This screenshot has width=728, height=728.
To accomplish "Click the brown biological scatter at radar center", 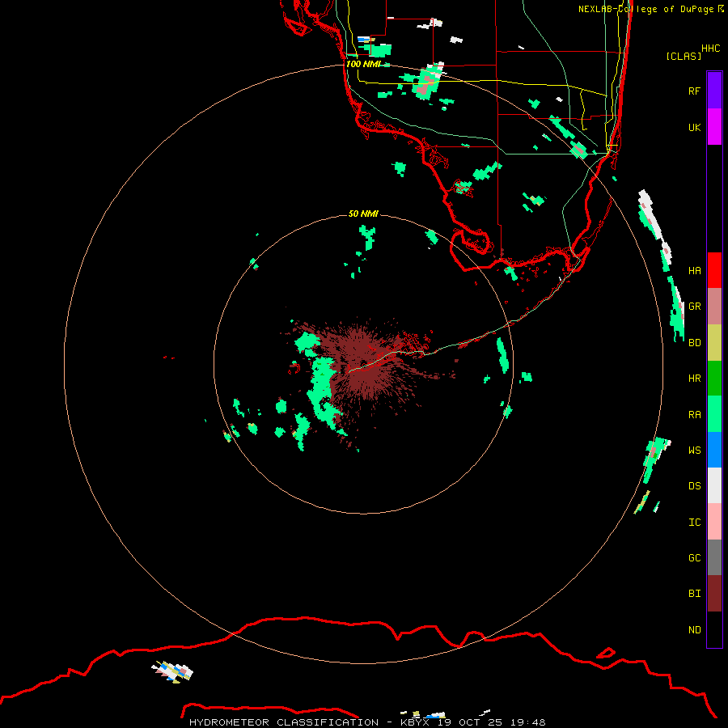I will (x=366, y=365).
